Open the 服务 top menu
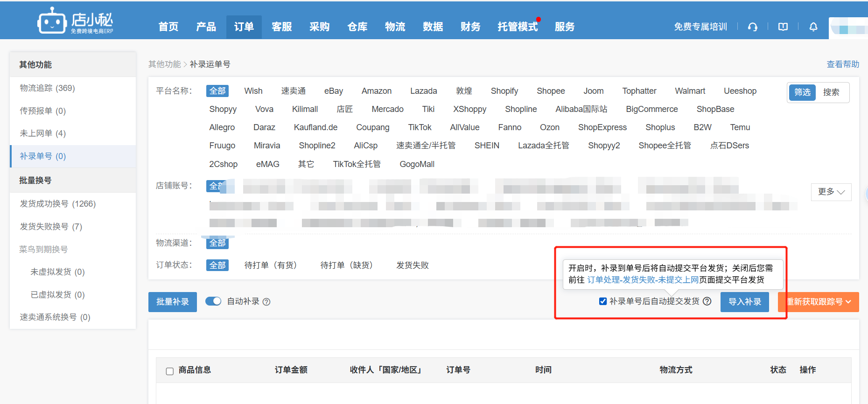The height and width of the screenshot is (404, 868). [565, 27]
